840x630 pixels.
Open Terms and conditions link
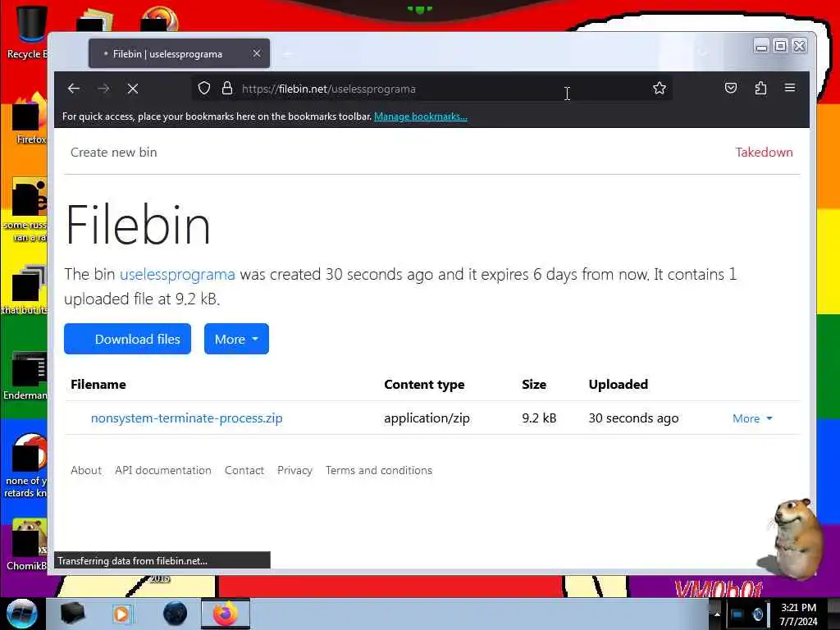[379, 470]
